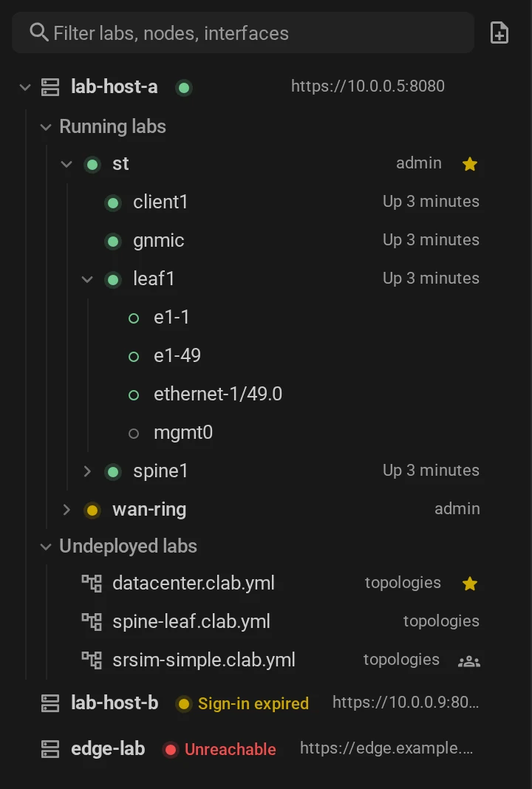Click topology icon beside spine-leaf.clab.yml
Image resolution: width=532 pixels, height=789 pixels.
coord(92,622)
